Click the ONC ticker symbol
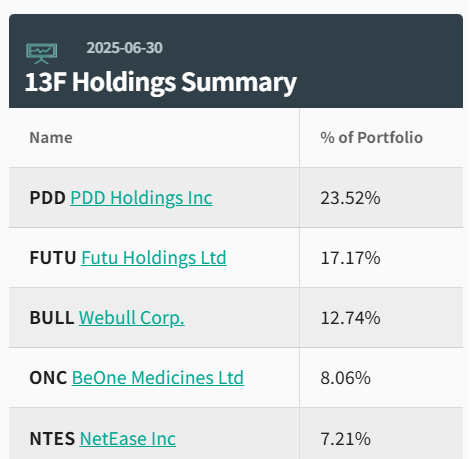 coord(48,378)
